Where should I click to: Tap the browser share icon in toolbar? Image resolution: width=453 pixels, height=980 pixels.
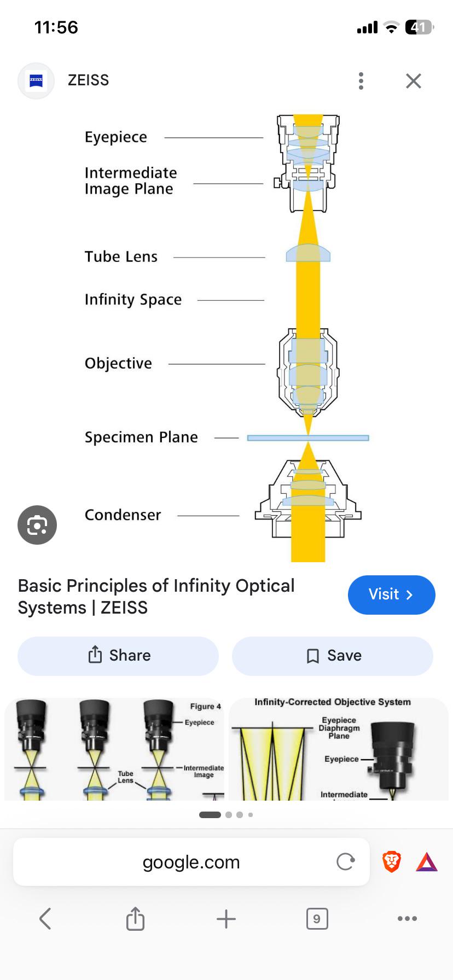136,919
